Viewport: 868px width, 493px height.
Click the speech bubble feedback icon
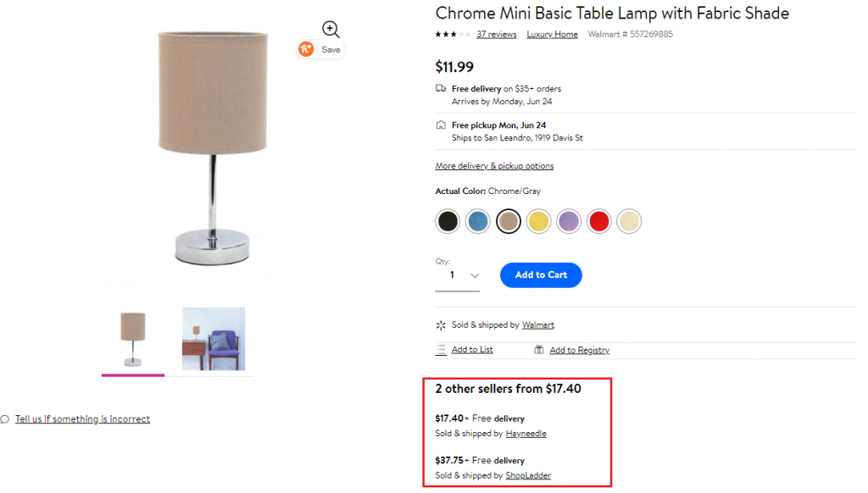tap(5, 419)
